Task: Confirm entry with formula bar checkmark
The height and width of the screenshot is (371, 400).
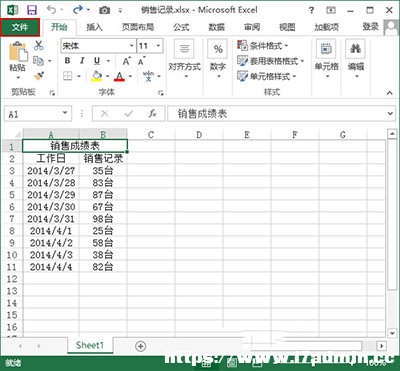Action: point(128,114)
